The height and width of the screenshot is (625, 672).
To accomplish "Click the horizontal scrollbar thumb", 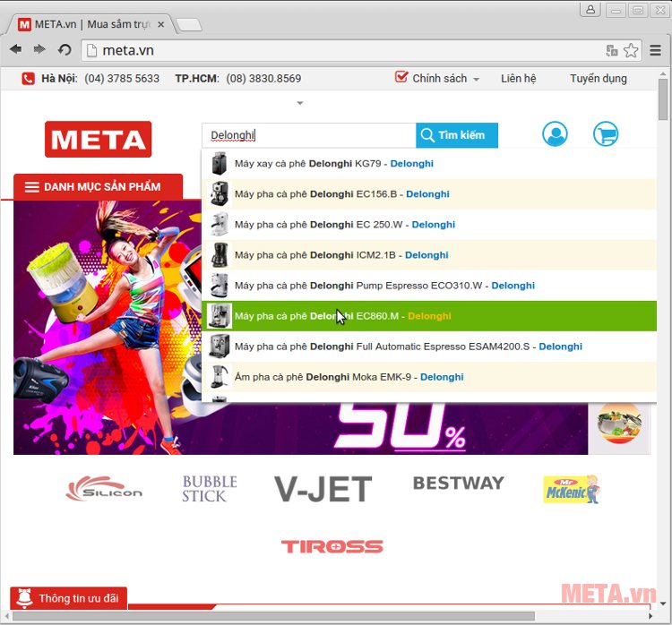I will point(273,616).
